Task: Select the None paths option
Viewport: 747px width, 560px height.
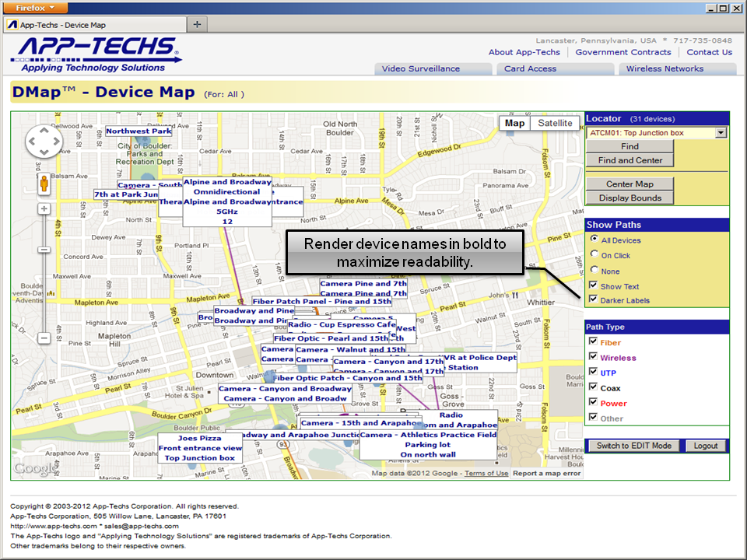Action: pyautogui.click(x=594, y=270)
